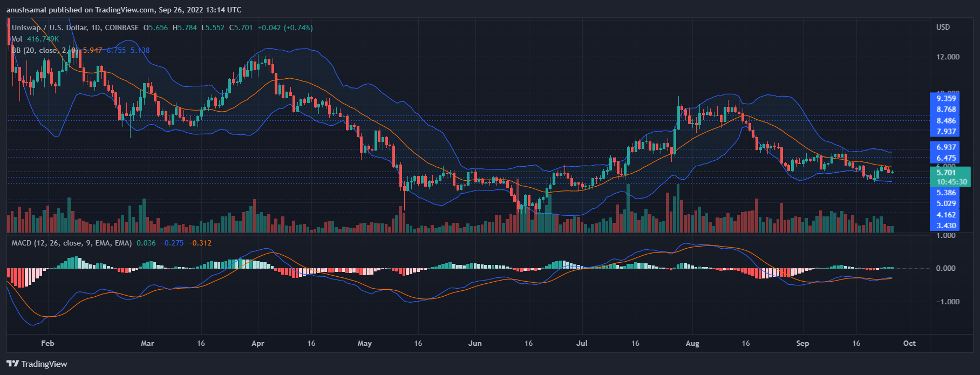Screen dimensions: 980x375
Task: Open the USD currency selector
Action: (x=943, y=27)
